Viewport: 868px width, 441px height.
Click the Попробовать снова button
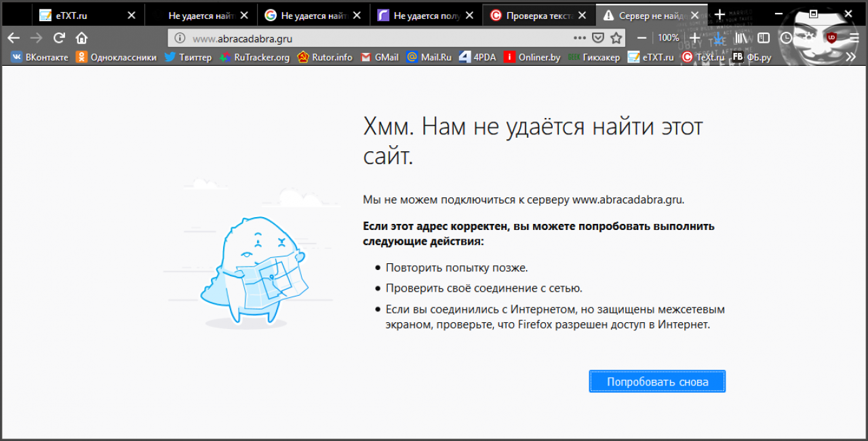pyautogui.click(x=657, y=381)
